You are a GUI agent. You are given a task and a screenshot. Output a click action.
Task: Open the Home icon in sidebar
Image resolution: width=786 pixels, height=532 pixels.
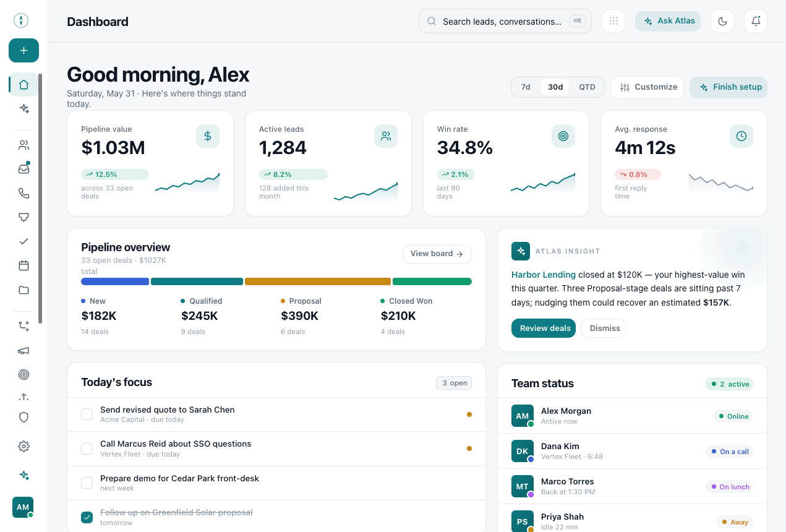(x=23, y=85)
